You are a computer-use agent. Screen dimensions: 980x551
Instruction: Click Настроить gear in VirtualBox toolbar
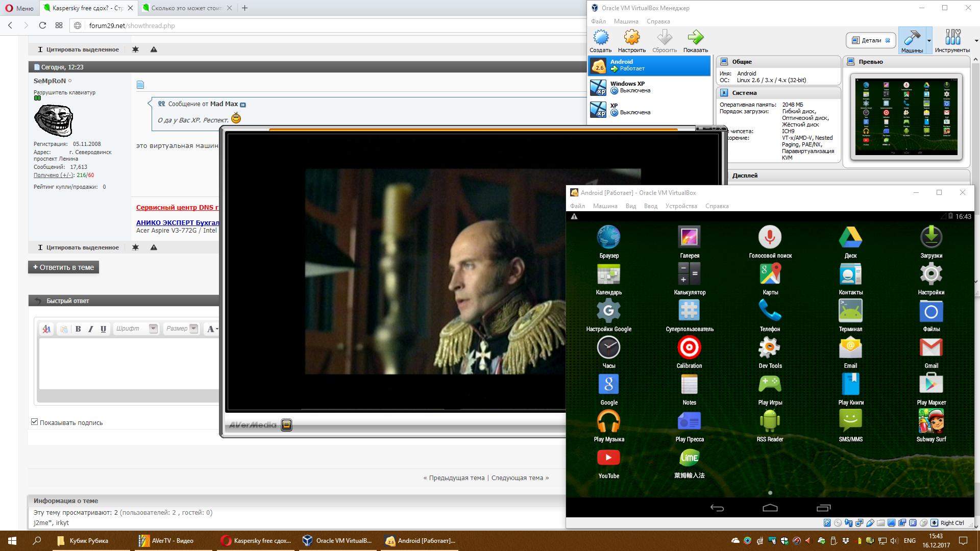(x=632, y=41)
